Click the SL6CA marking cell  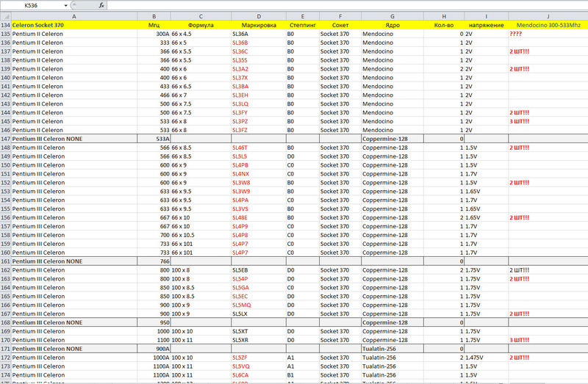[259, 375]
